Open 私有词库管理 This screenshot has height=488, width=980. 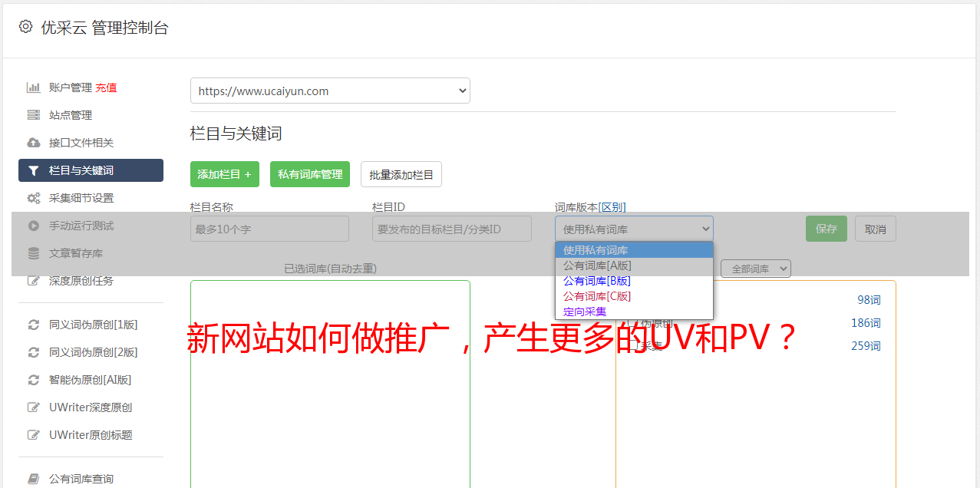(x=310, y=174)
